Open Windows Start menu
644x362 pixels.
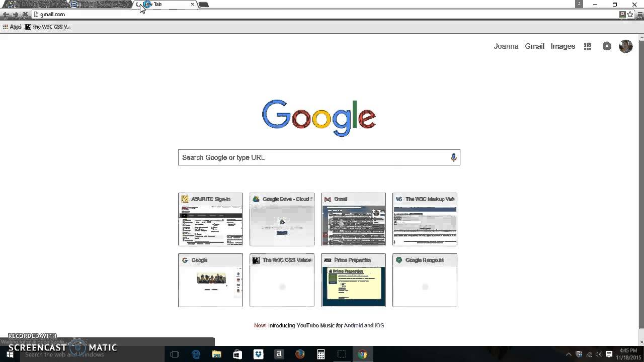click(10, 354)
